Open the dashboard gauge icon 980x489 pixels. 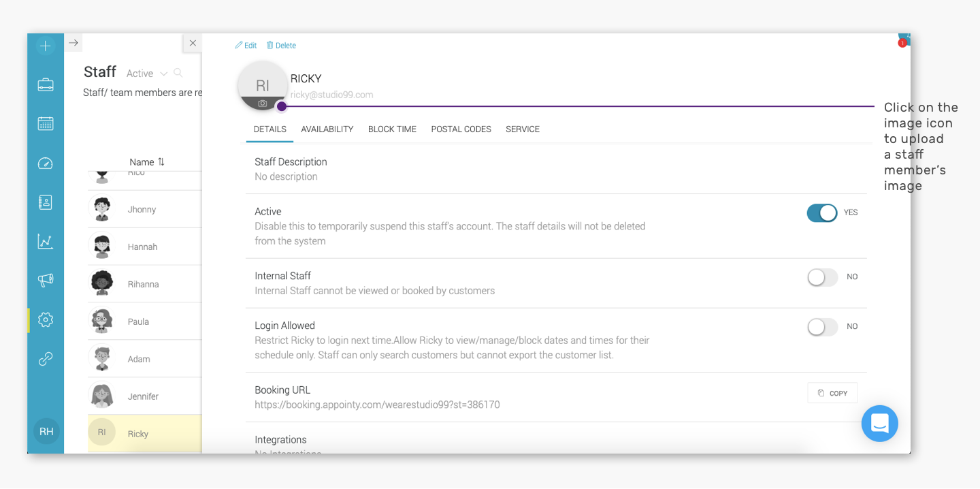(46, 163)
